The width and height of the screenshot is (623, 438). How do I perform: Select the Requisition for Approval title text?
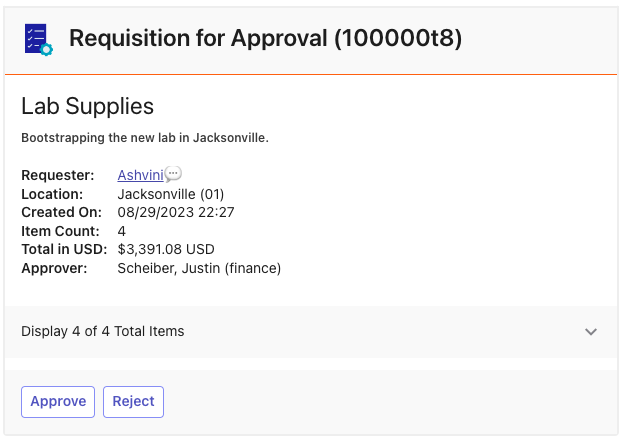265,38
